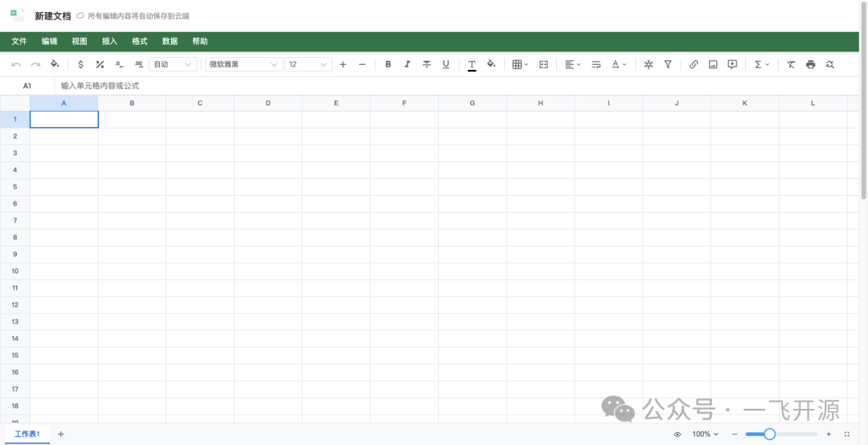Click the 新建文档 document title
This screenshot has height=445, width=868.
[x=52, y=16]
